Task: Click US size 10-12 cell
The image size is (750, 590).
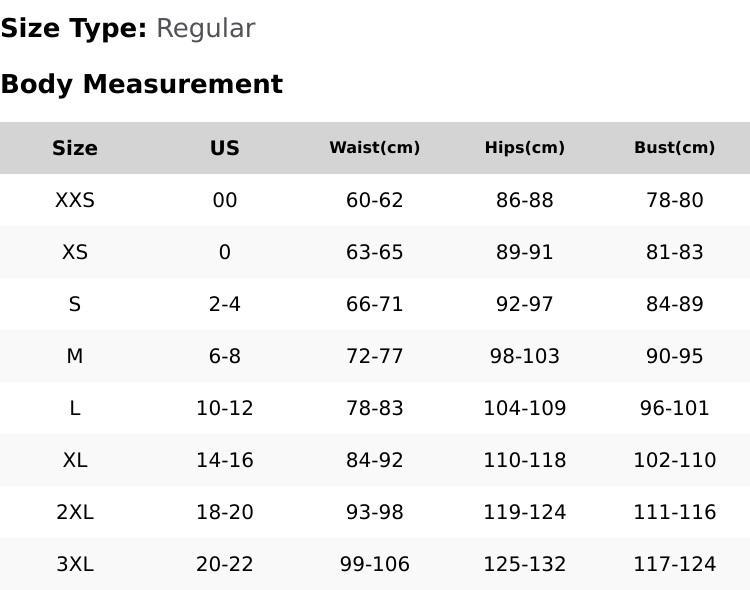Action: [225, 408]
